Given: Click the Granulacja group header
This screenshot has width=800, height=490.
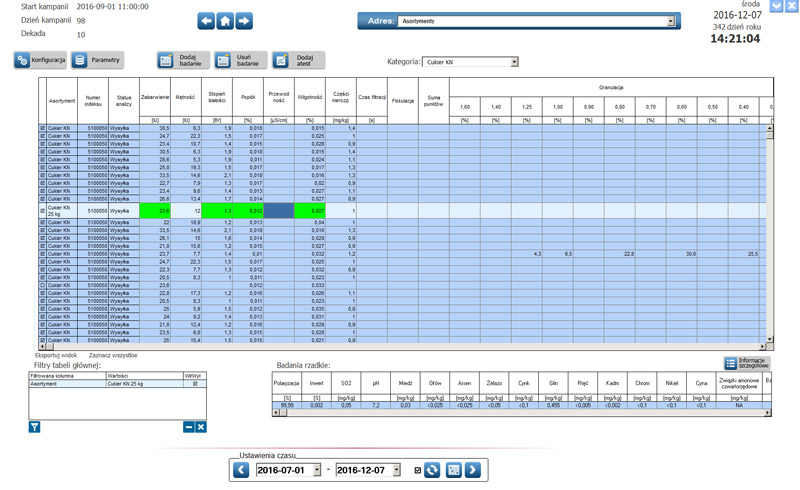Looking at the screenshot, I should [611, 87].
